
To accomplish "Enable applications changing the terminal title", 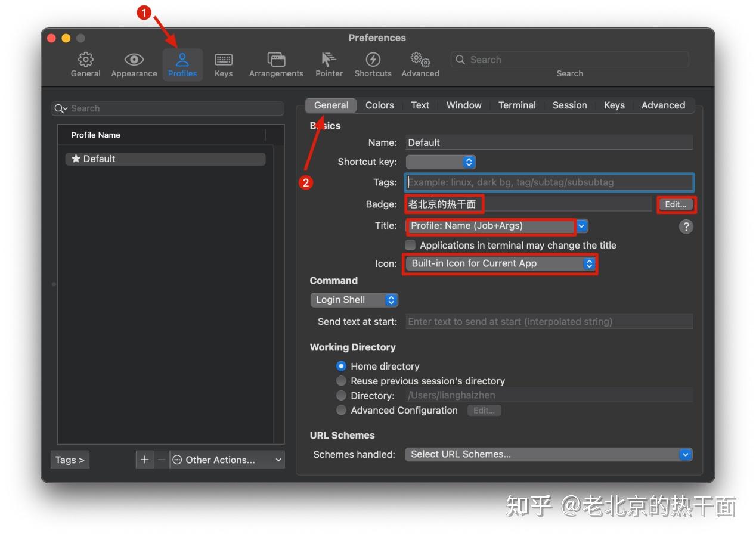I will [410, 245].
